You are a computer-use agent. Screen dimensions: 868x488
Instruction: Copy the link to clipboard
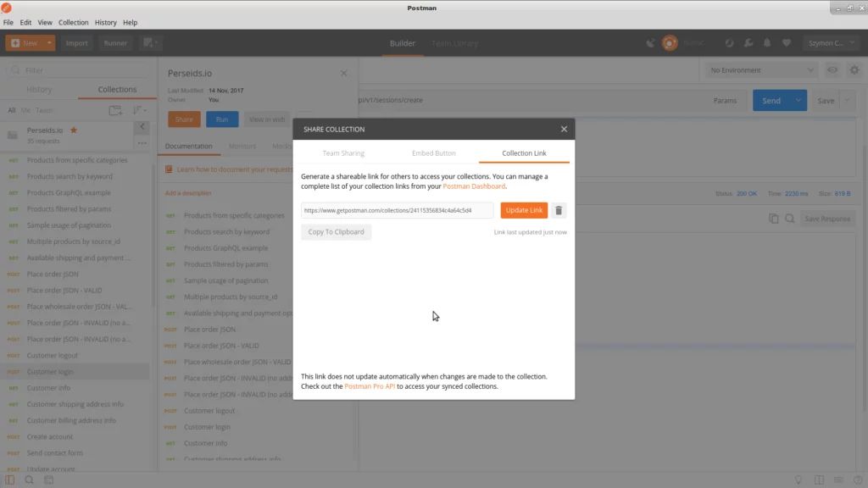[x=336, y=232]
